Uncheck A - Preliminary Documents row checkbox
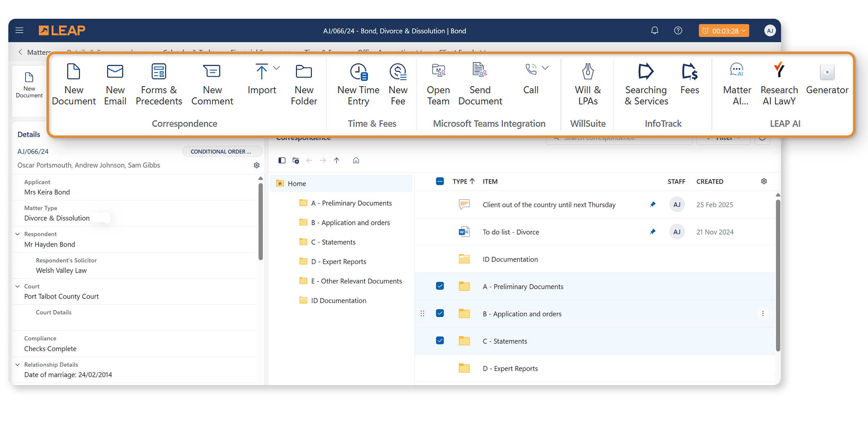Viewport: 868px width, 426px height. 440,286
